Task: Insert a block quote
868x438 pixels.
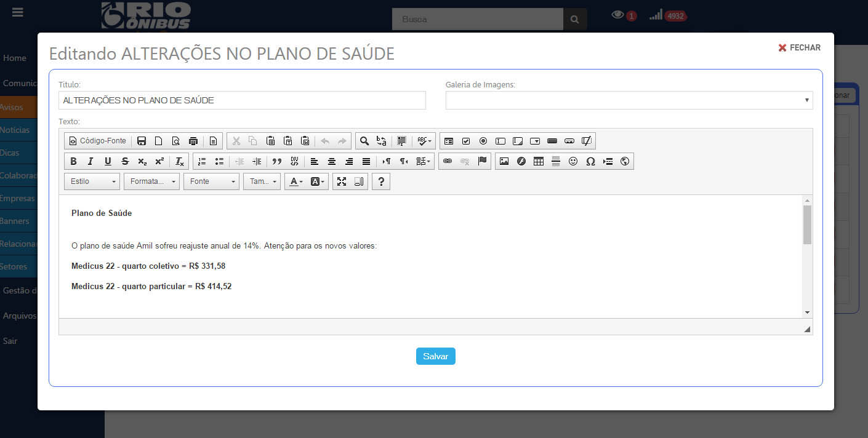Action: coord(277,161)
